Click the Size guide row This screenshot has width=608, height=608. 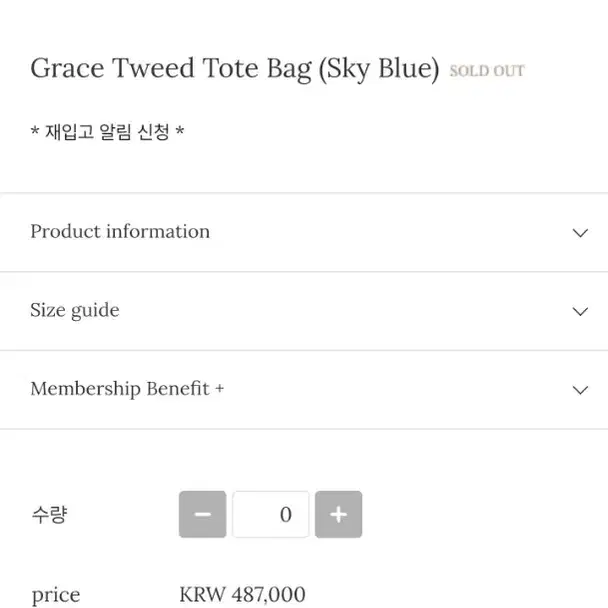pyautogui.click(x=304, y=311)
